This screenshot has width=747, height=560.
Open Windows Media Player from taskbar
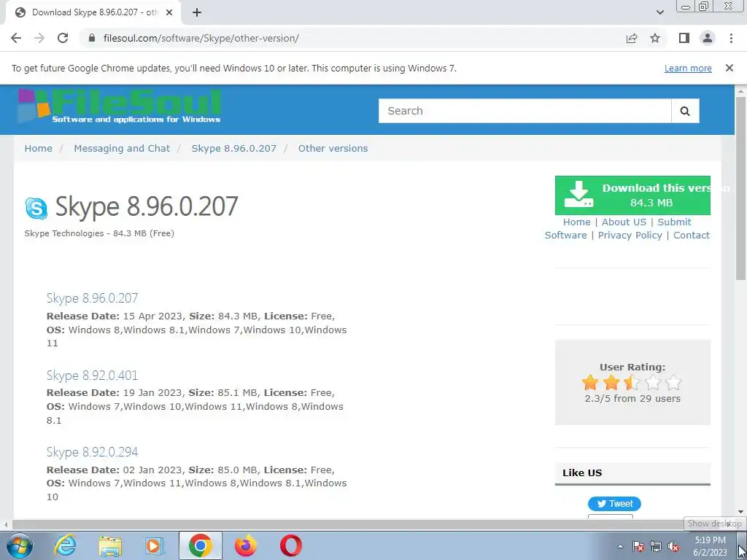coord(155,545)
